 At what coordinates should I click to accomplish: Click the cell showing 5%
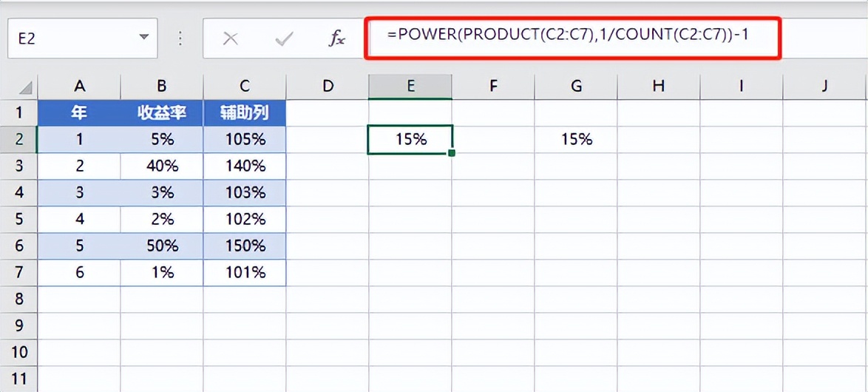[162, 140]
